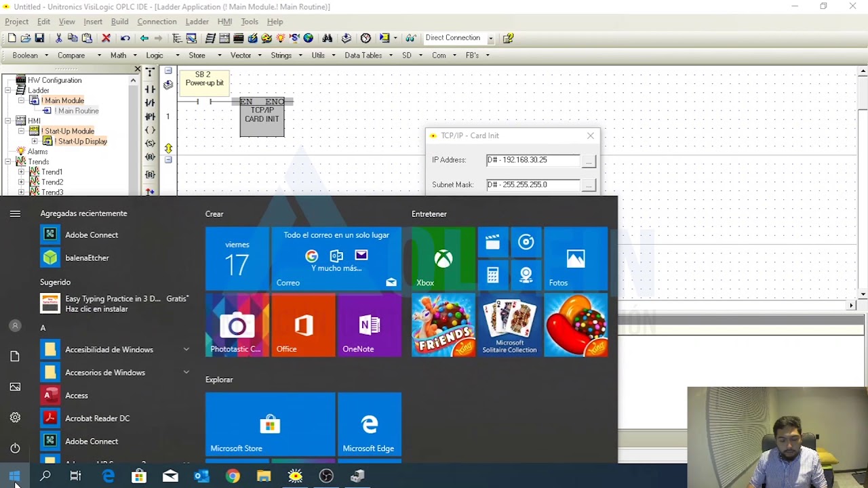868x488 pixels.
Task: Open Google Chrome from the taskbar
Action: pyautogui.click(x=233, y=476)
